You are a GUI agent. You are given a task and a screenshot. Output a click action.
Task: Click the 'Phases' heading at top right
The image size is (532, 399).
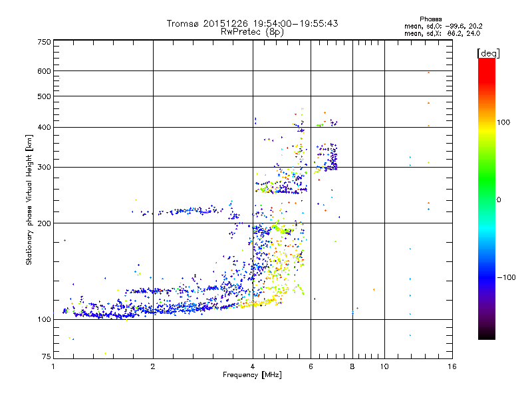430,19
